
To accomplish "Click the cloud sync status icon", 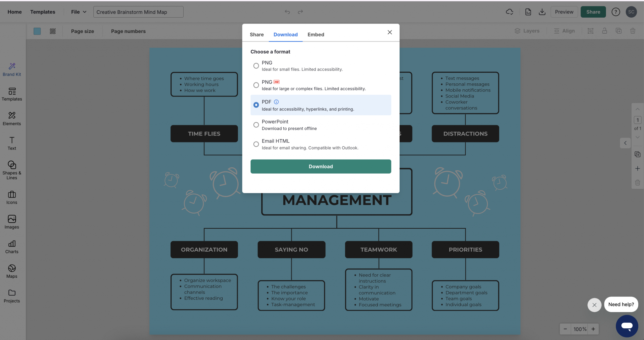I will pos(510,12).
